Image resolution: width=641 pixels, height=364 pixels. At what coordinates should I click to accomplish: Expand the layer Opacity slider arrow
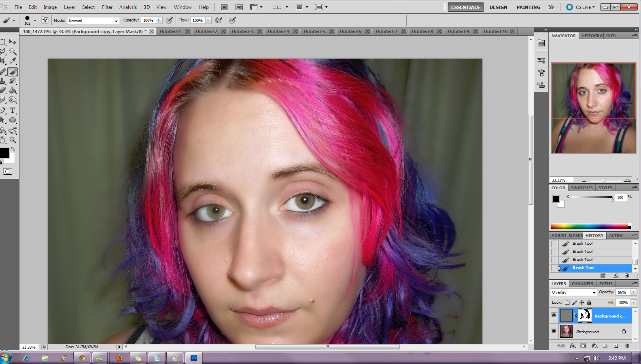coord(633,292)
